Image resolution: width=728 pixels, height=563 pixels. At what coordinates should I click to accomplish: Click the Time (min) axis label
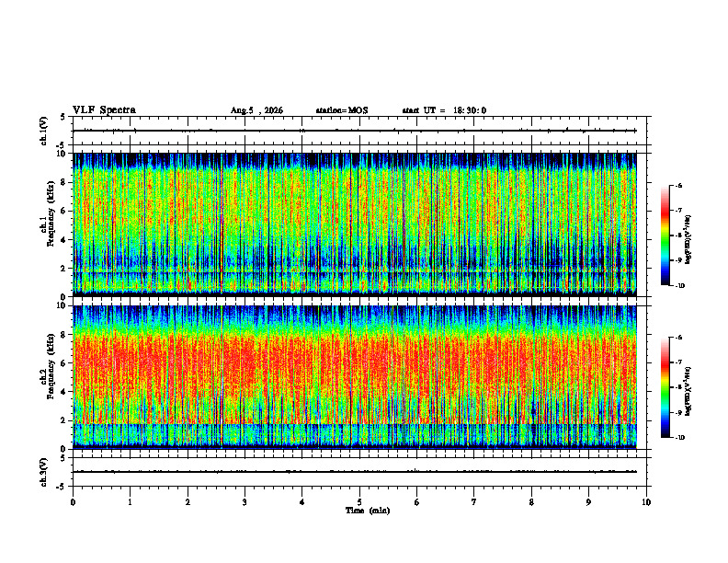pyautogui.click(x=368, y=511)
